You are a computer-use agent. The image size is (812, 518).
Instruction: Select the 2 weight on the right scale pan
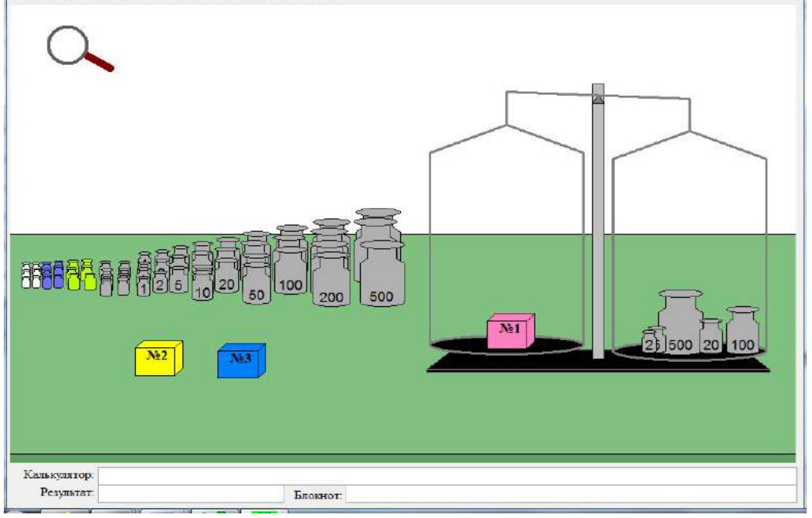click(x=648, y=342)
